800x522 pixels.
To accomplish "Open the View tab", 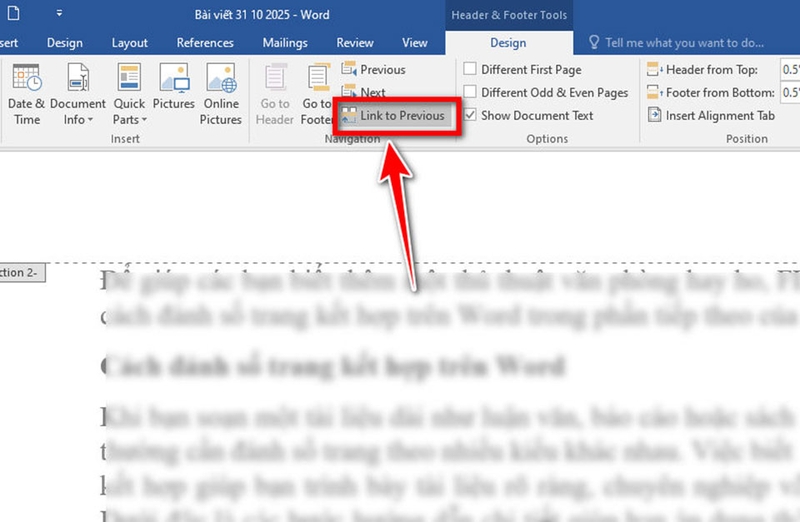I will (414, 43).
